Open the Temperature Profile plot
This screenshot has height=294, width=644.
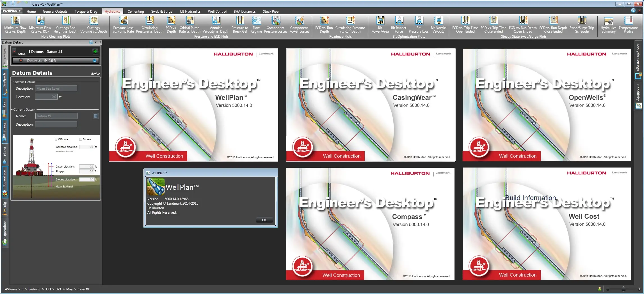(628, 25)
